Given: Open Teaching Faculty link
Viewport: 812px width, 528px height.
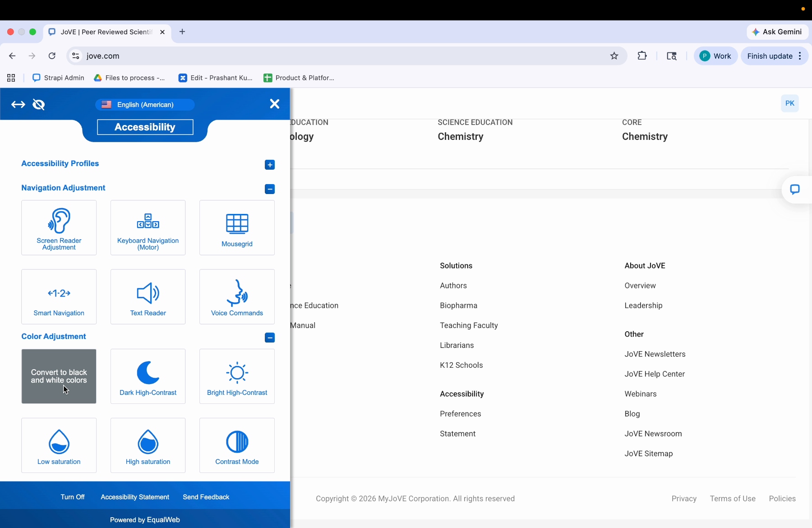Looking at the screenshot, I should coord(469,325).
